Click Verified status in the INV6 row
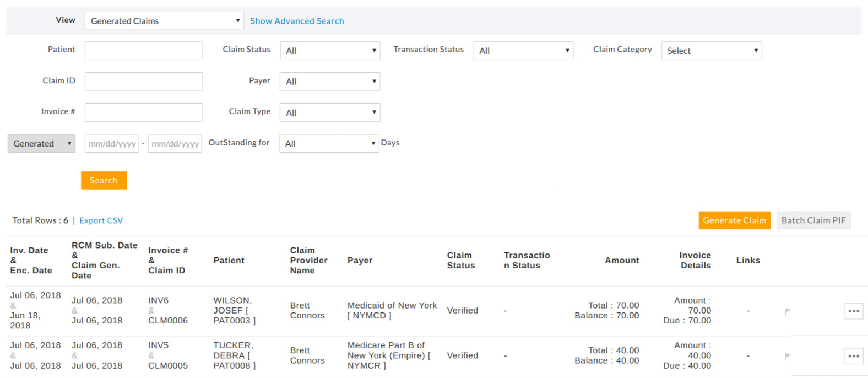Screen dimensions: 868x378 [x=463, y=311]
